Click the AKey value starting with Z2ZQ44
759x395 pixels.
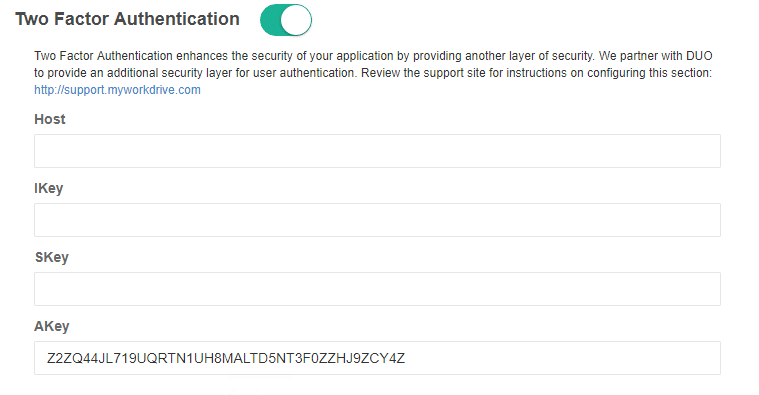(x=226, y=359)
